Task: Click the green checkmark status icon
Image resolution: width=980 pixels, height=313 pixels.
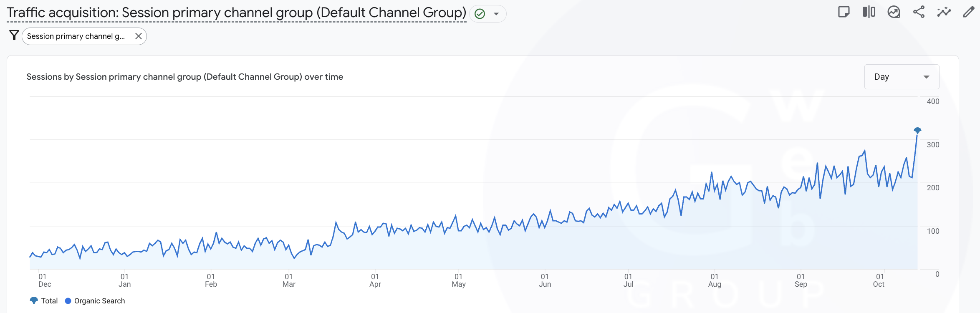Action: pos(480,14)
